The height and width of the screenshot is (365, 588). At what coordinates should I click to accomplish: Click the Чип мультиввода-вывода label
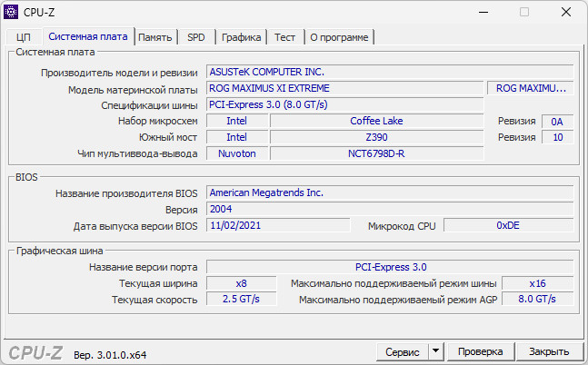click(x=137, y=154)
